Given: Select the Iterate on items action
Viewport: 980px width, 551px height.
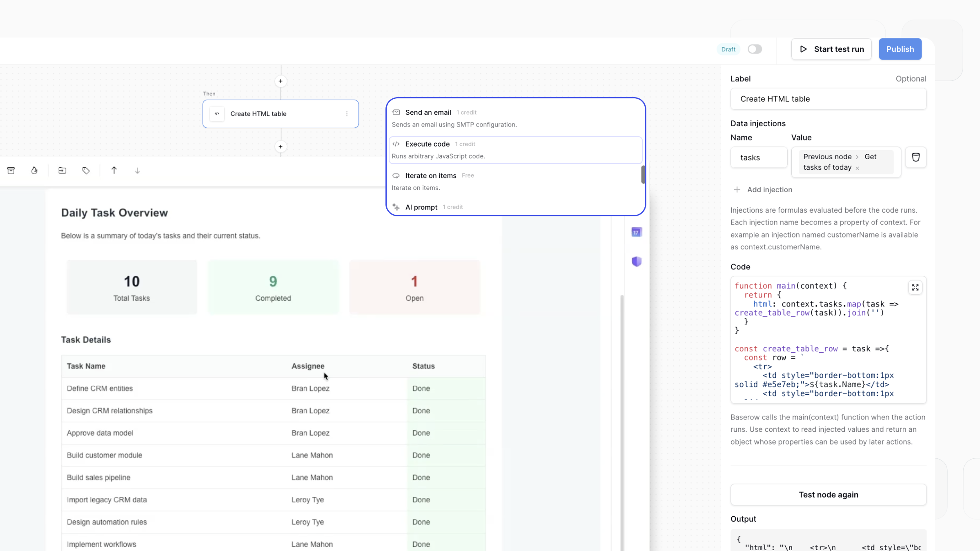Looking at the screenshot, I should click(515, 182).
